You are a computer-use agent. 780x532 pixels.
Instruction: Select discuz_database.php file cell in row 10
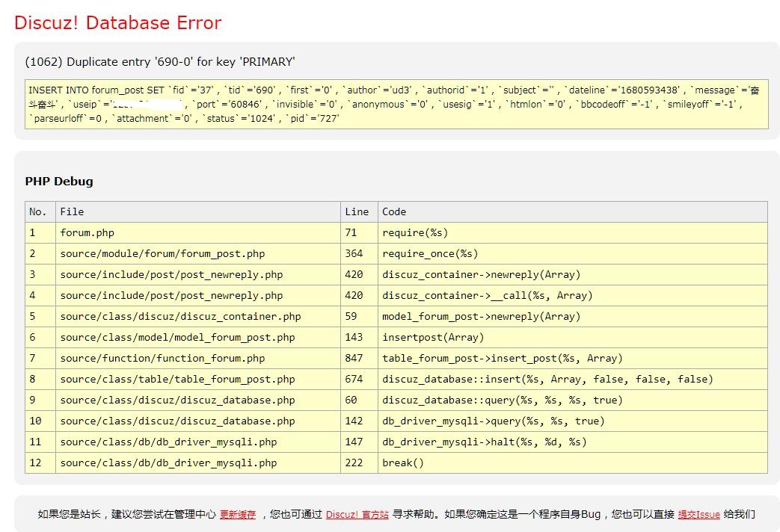pyautogui.click(x=198, y=421)
